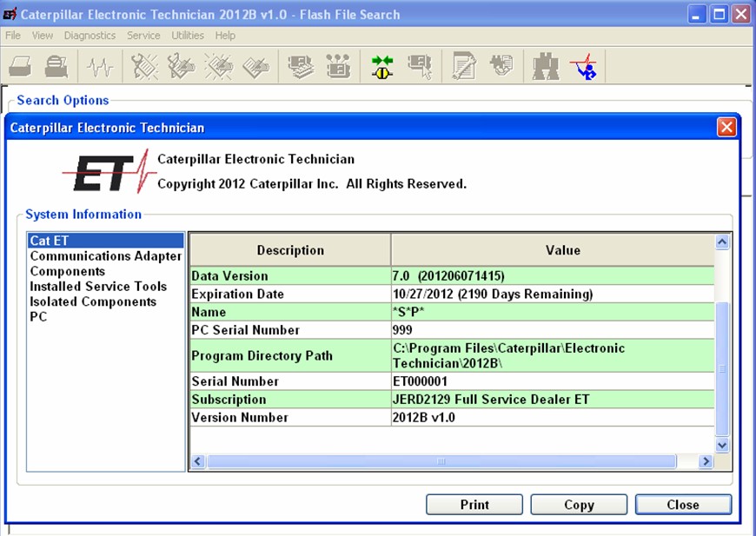Open Logged Event Codes toolbar icon
This screenshot has height=536, width=756.
(x=255, y=67)
